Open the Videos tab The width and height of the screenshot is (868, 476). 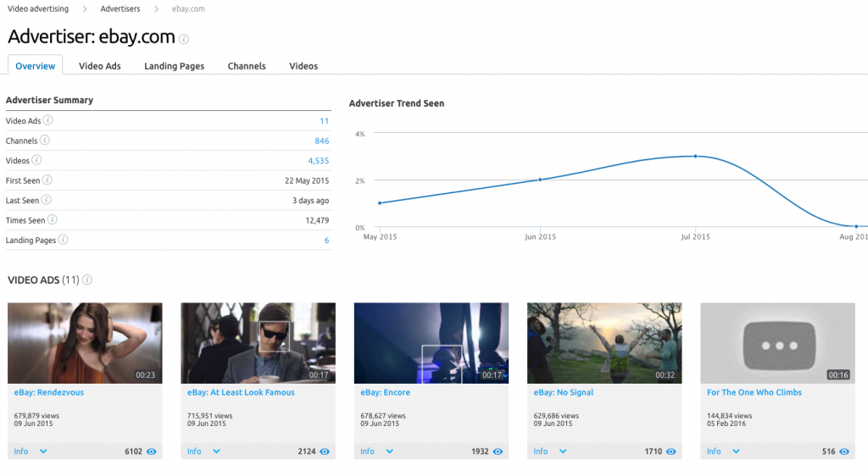[x=303, y=66]
